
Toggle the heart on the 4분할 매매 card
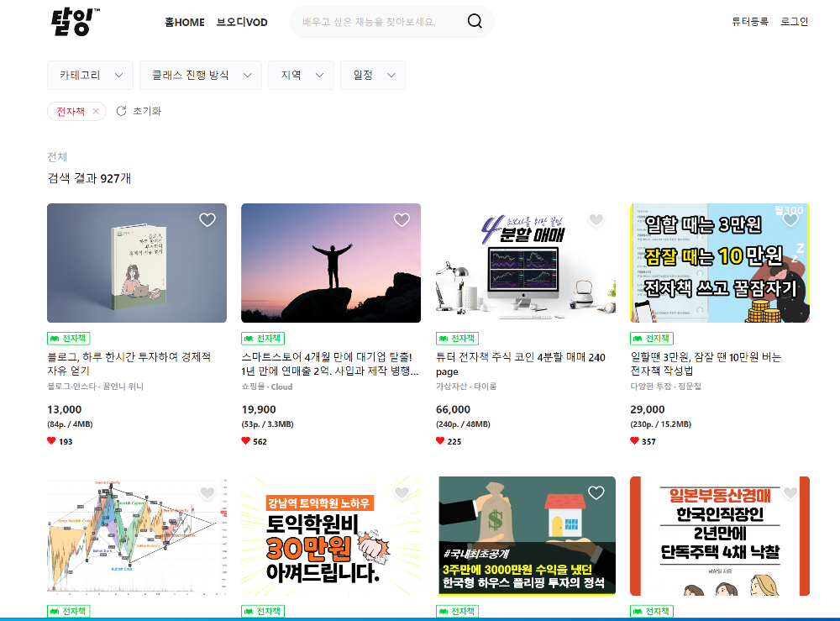596,219
